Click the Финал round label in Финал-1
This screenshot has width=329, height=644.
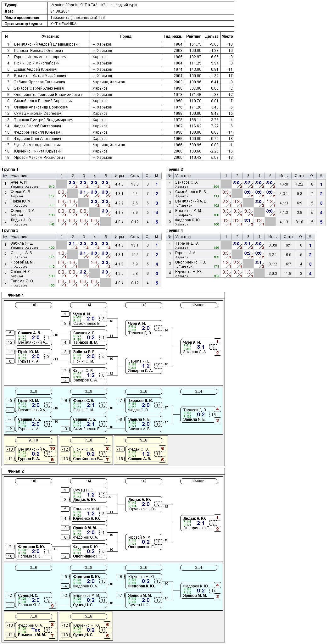(x=198, y=305)
